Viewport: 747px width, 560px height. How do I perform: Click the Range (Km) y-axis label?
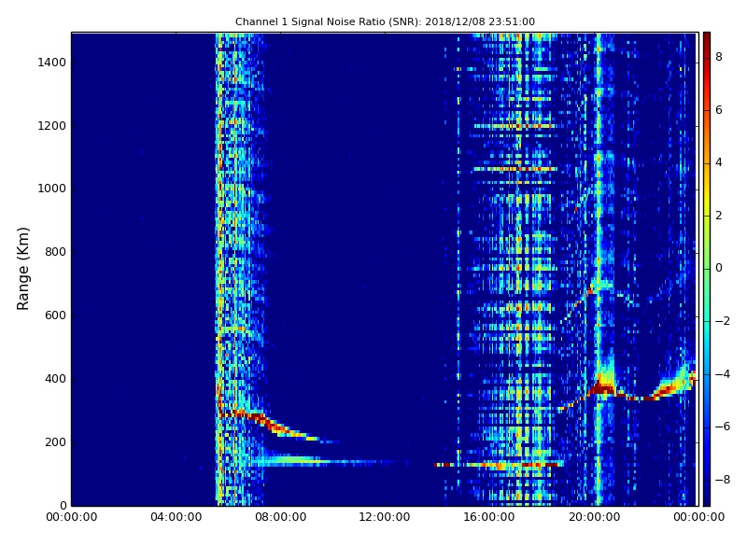point(22,269)
